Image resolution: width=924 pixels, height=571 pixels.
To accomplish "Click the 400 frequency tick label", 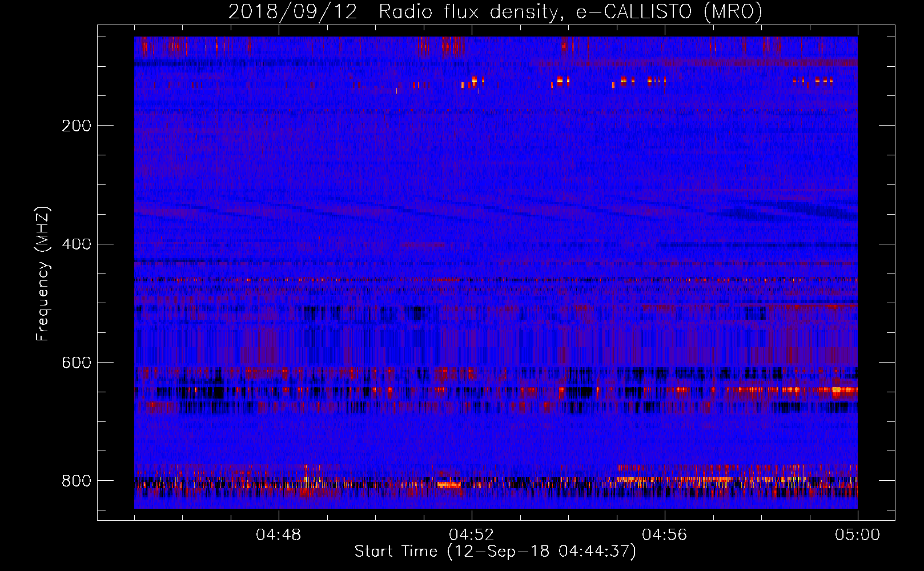I will 77,244.
